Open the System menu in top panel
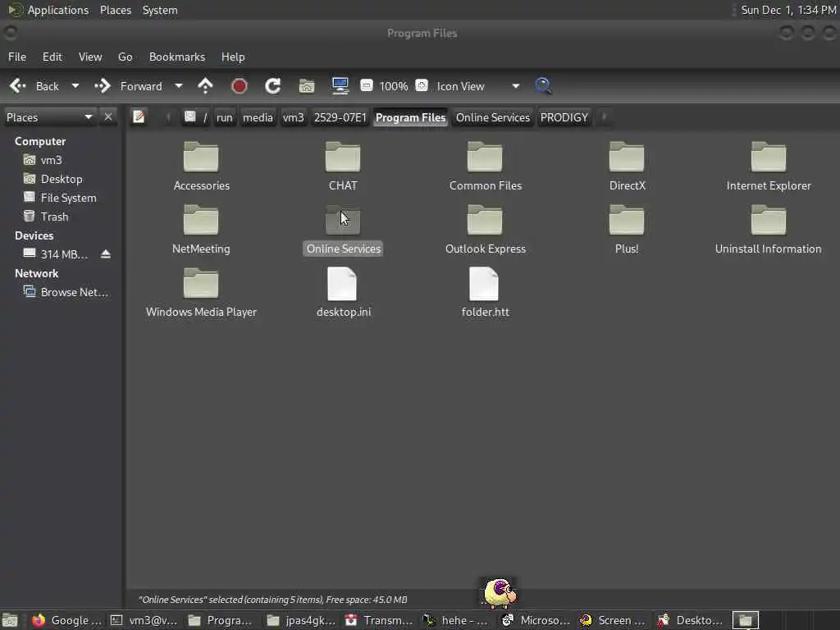The width and height of the screenshot is (840, 630). (x=160, y=10)
